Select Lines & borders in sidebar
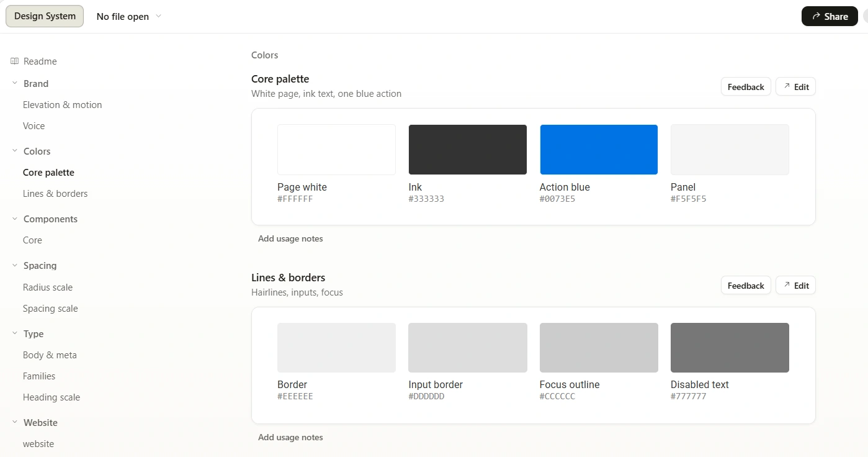The height and width of the screenshot is (457, 868). coord(55,193)
